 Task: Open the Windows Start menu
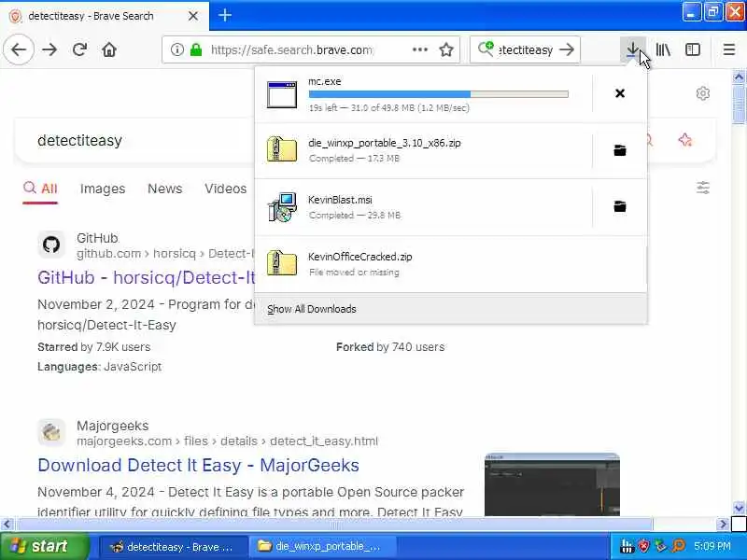coord(45,546)
